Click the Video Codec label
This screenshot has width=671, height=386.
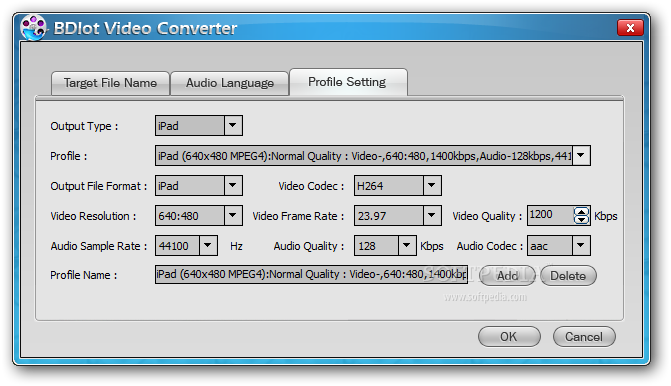311,187
